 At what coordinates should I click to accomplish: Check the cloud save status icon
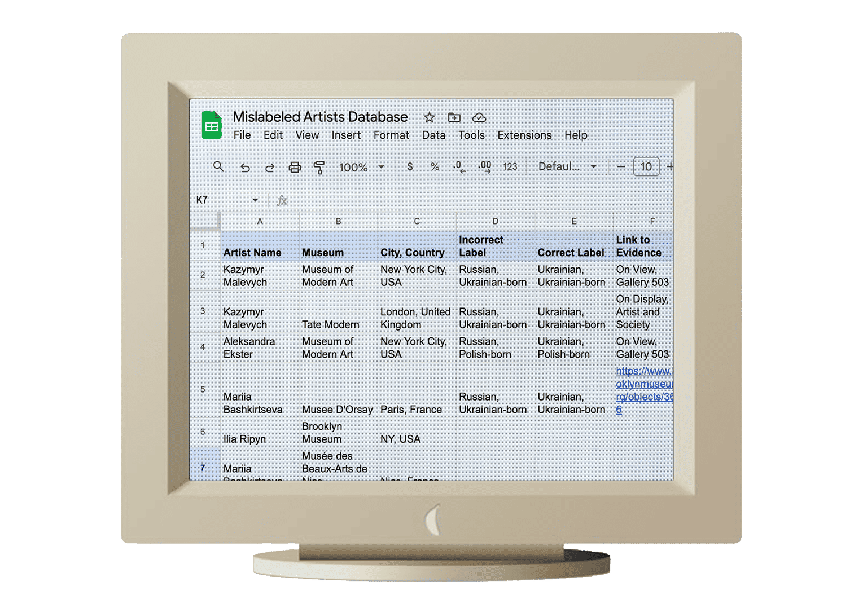[479, 117]
